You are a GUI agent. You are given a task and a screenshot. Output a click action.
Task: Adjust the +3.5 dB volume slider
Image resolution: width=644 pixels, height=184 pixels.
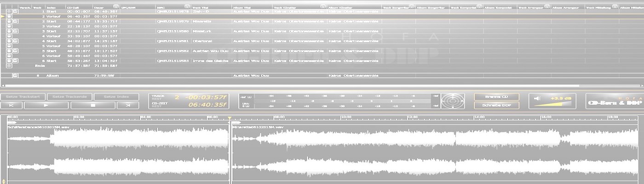(x=553, y=104)
